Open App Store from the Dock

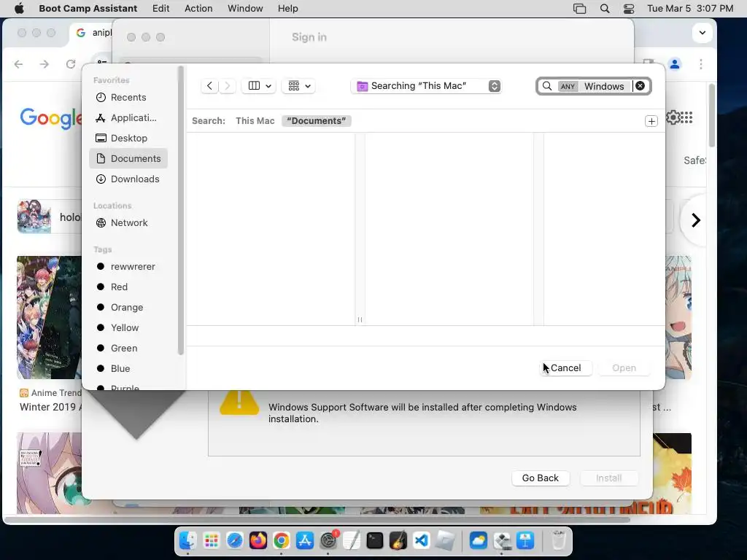tap(305, 541)
